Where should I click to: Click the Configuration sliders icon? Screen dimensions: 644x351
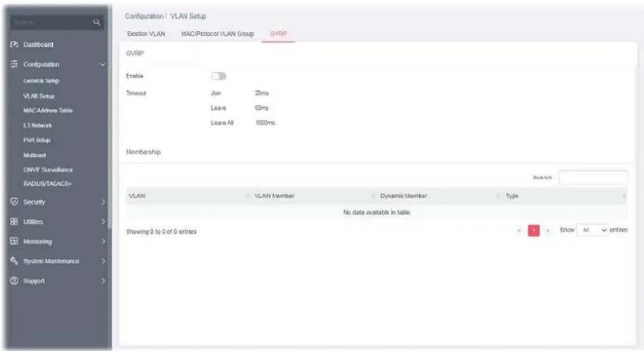(14, 64)
